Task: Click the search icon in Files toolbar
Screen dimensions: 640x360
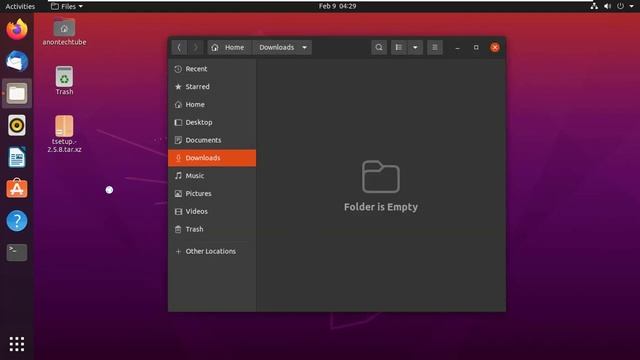Action: pyautogui.click(x=379, y=47)
